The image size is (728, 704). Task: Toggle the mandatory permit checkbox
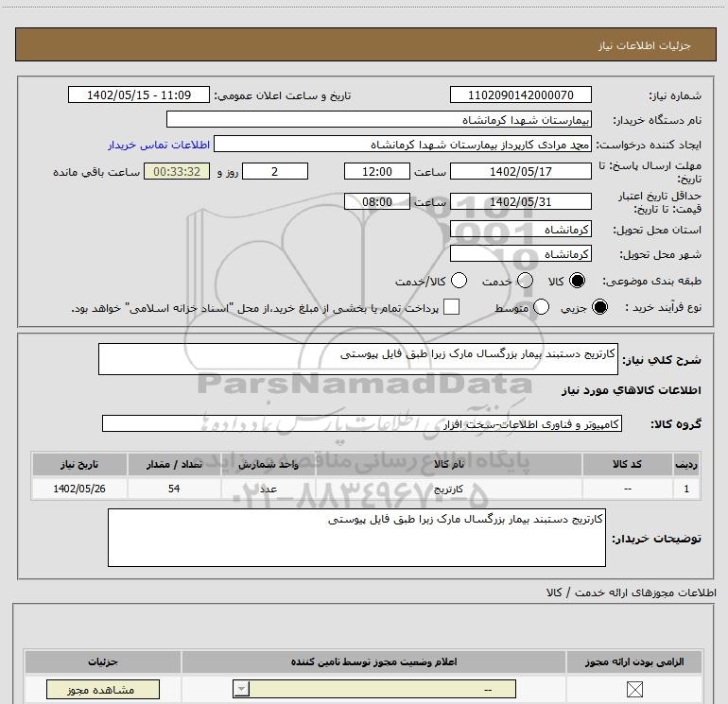coord(634,689)
